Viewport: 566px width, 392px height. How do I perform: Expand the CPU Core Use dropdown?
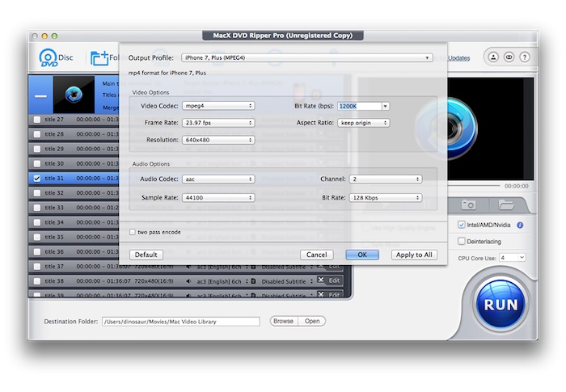(512, 257)
